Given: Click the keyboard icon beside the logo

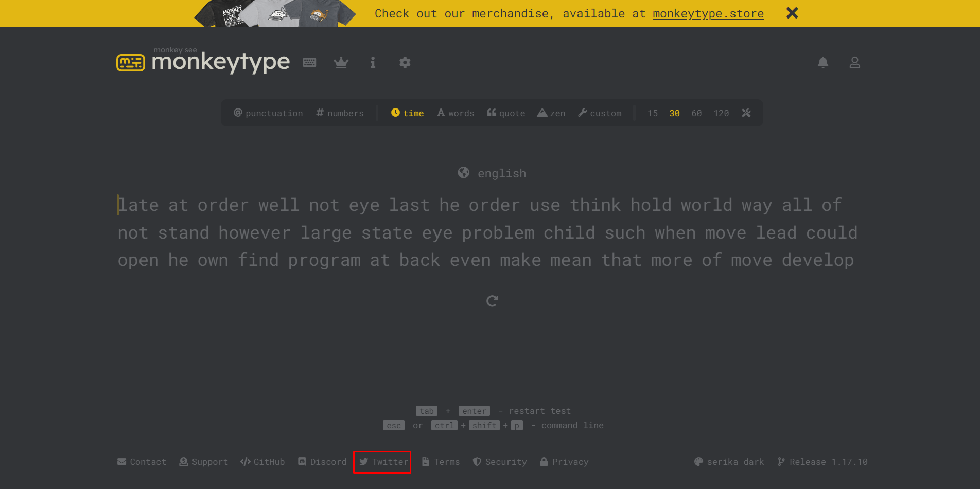Looking at the screenshot, I should pyautogui.click(x=309, y=62).
